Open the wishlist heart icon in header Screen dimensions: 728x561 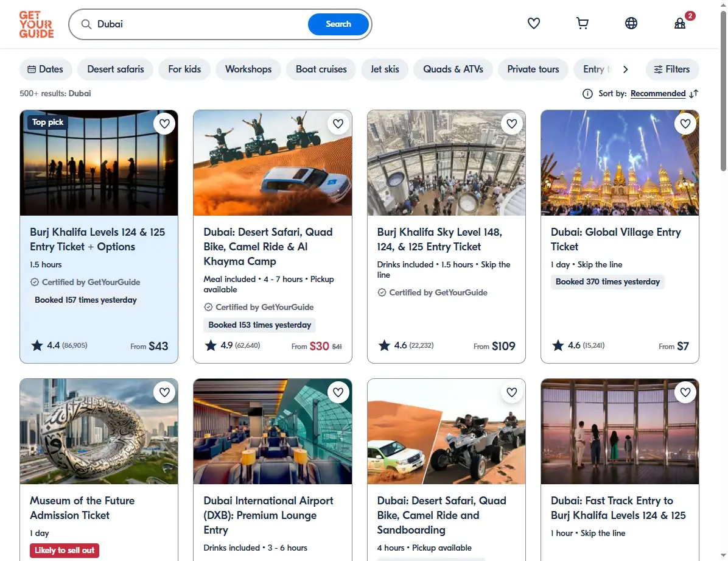(x=533, y=23)
